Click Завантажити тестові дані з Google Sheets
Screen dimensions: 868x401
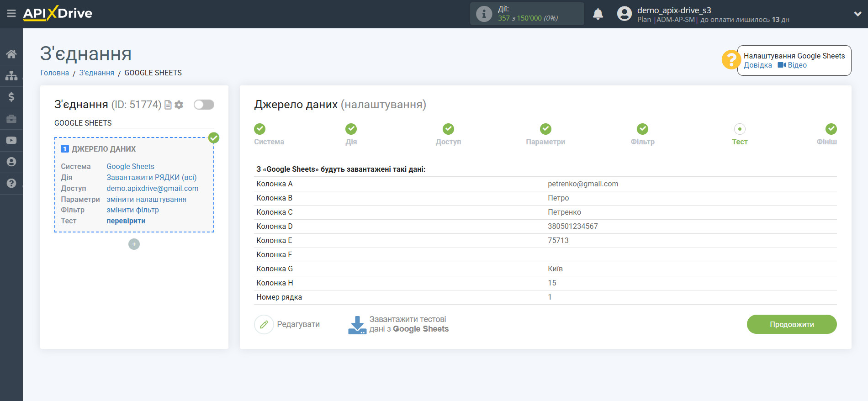pyautogui.click(x=409, y=324)
